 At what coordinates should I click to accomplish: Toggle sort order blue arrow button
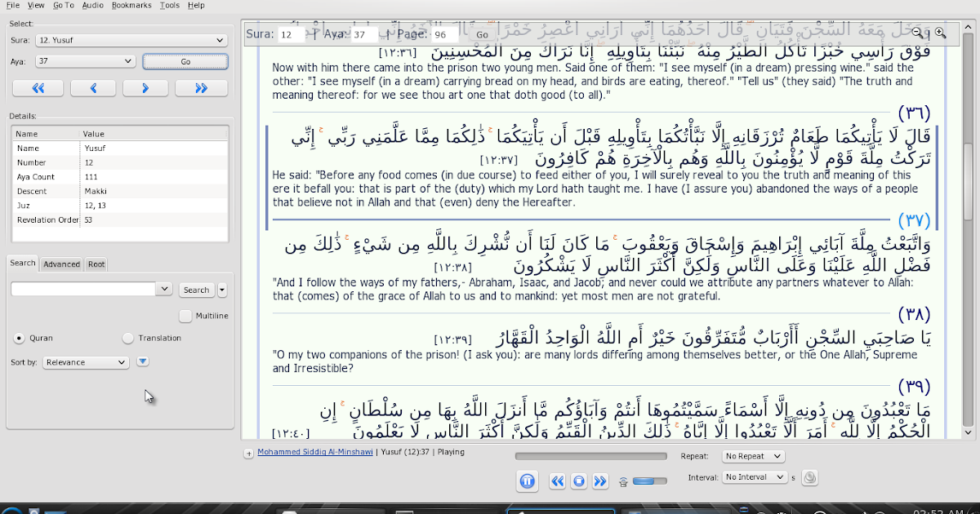point(143,361)
